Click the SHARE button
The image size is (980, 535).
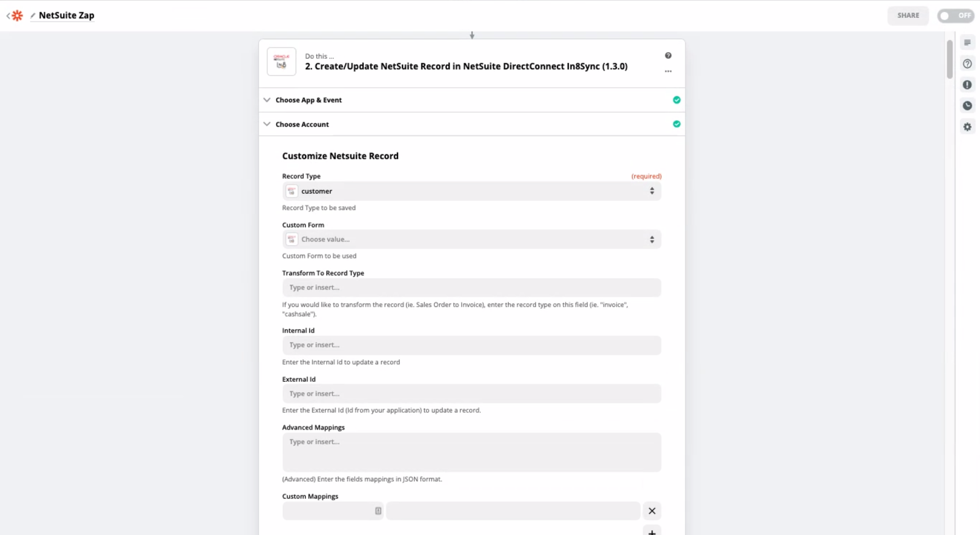(908, 15)
